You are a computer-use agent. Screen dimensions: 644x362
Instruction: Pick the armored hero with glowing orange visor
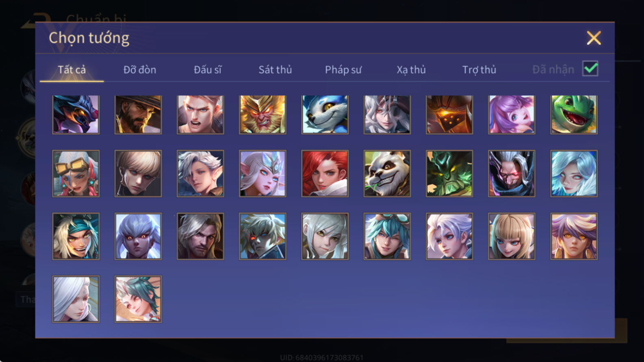pos(449,114)
